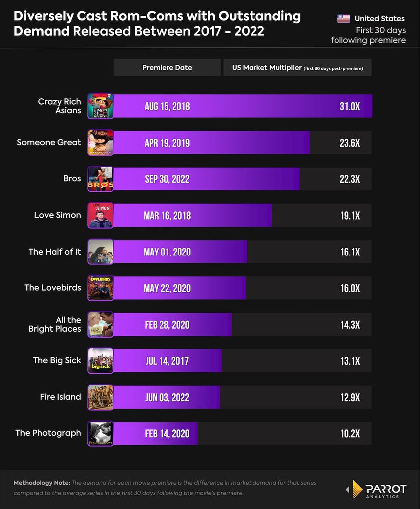Click The Photograph poster thumbnail
This screenshot has height=509, width=420.
[100, 433]
